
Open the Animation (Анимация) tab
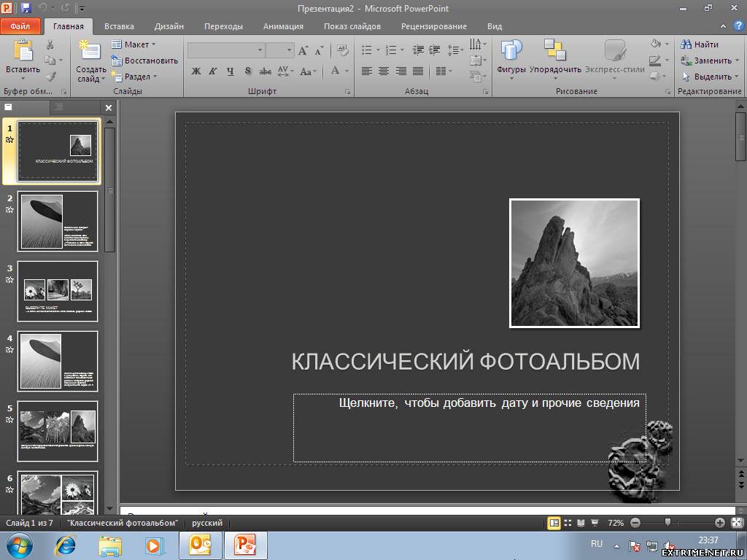point(283,26)
